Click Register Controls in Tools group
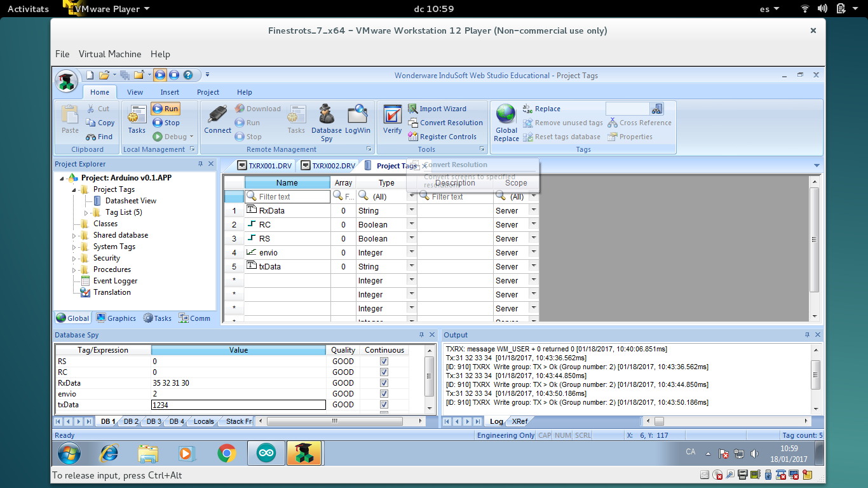The width and height of the screenshot is (868, 488). click(442, 137)
